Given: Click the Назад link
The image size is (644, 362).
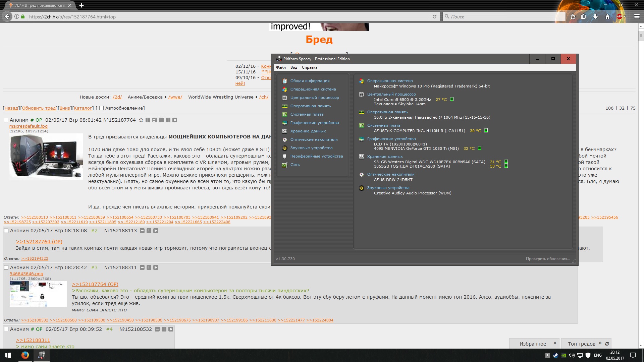Looking at the screenshot, I should [x=11, y=108].
